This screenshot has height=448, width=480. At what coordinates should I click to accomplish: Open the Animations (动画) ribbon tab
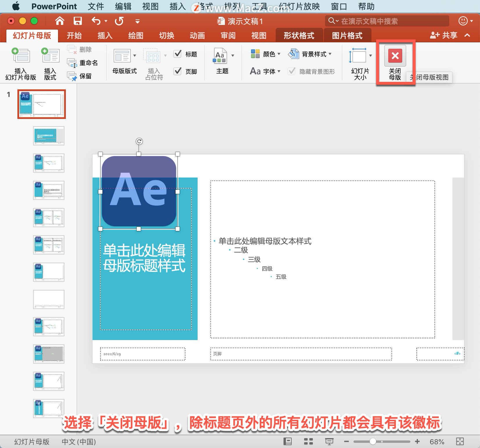[197, 36]
